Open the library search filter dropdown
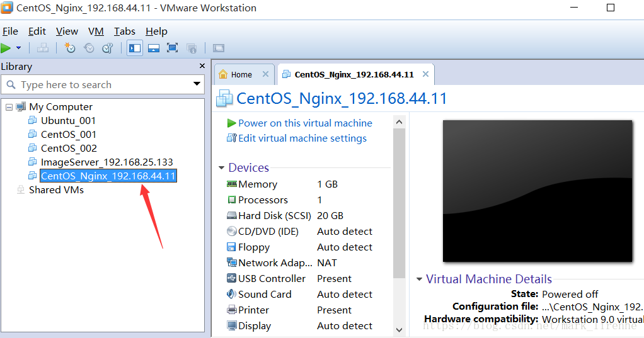The image size is (644, 338). pos(197,84)
